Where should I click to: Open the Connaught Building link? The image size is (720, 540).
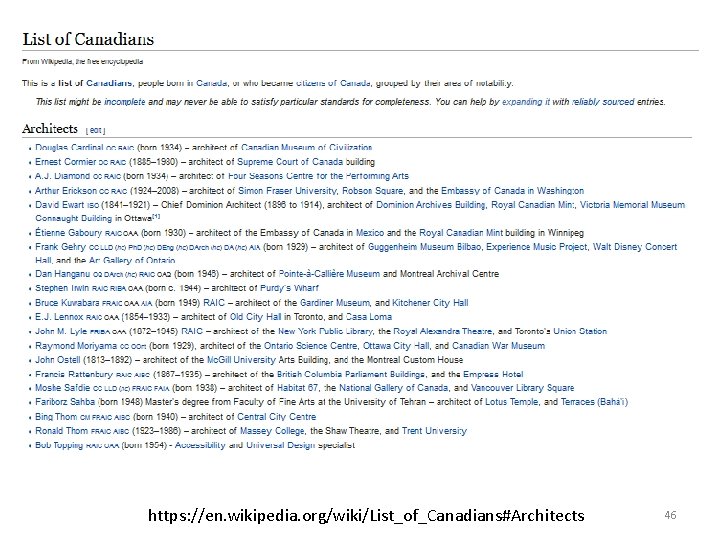73,218
